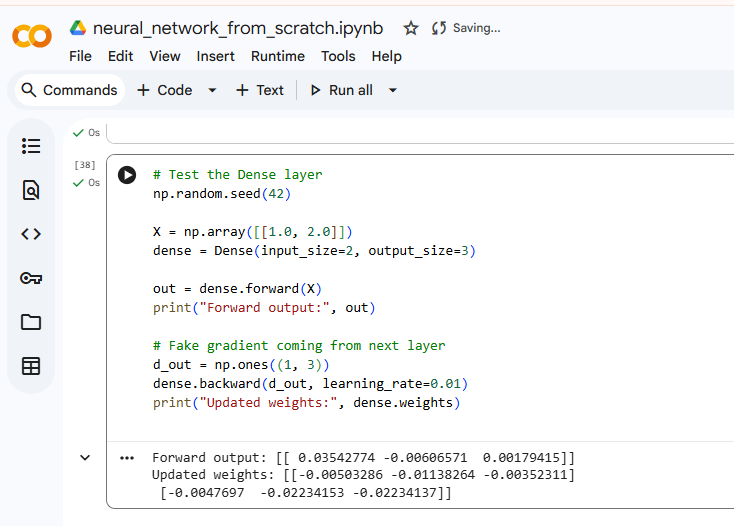
Task: Click the check mark status of cell 38
Action: (78, 183)
